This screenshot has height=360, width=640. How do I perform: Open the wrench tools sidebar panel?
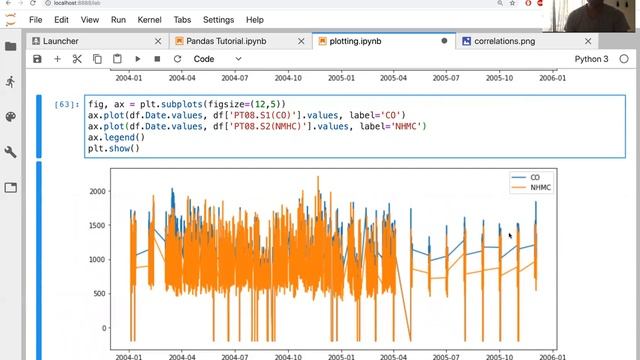click(x=11, y=152)
